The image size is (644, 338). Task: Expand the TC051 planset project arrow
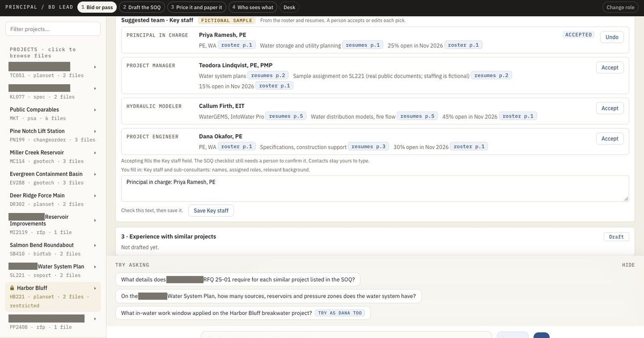[95, 67]
